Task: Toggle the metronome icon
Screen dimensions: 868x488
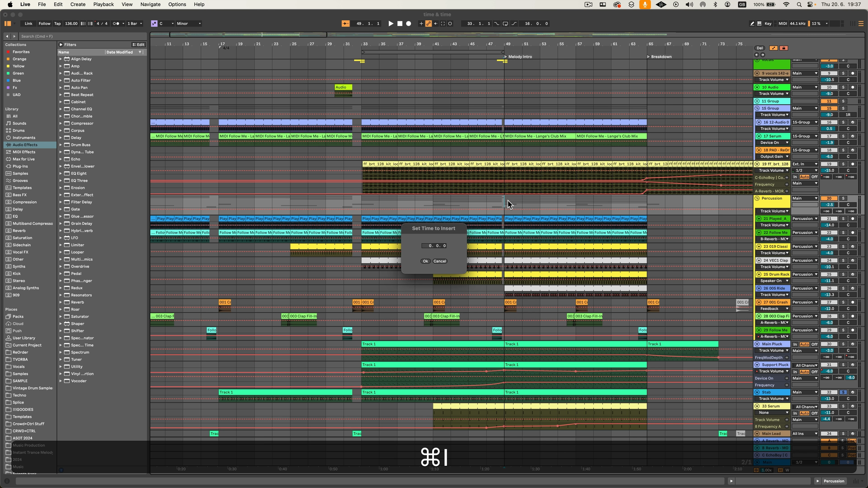Action: (116, 23)
